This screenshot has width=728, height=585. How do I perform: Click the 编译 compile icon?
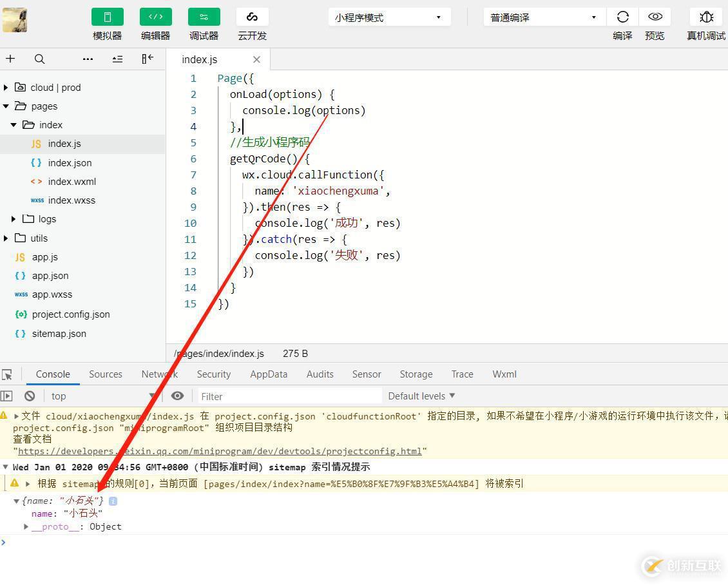622,17
